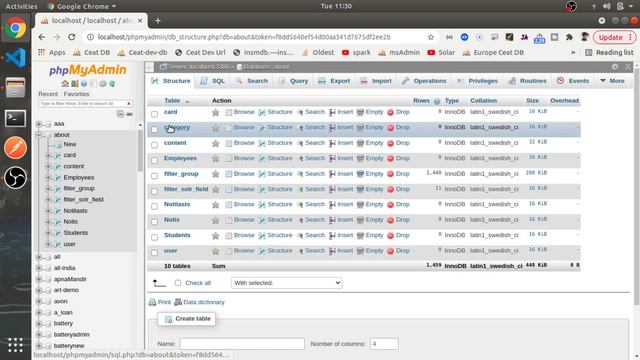Click the phpMyAdmin home icon
This screenshot has width=640, height=360.
coord(65,84)
